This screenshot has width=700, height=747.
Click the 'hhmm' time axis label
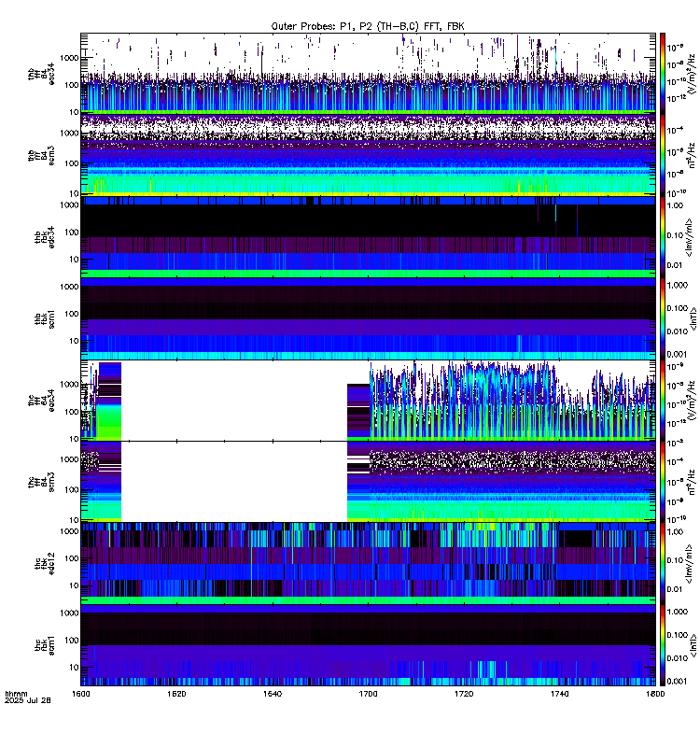coord(16,694)
